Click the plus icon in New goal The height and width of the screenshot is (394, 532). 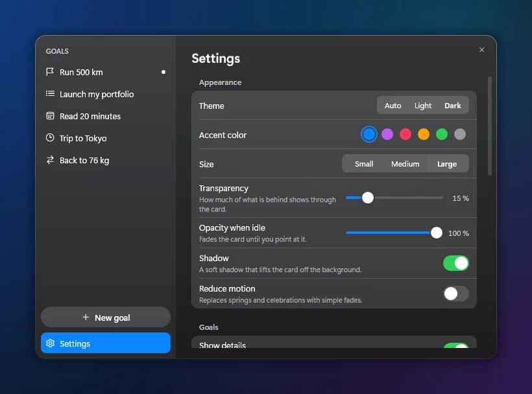pos(86,318)
